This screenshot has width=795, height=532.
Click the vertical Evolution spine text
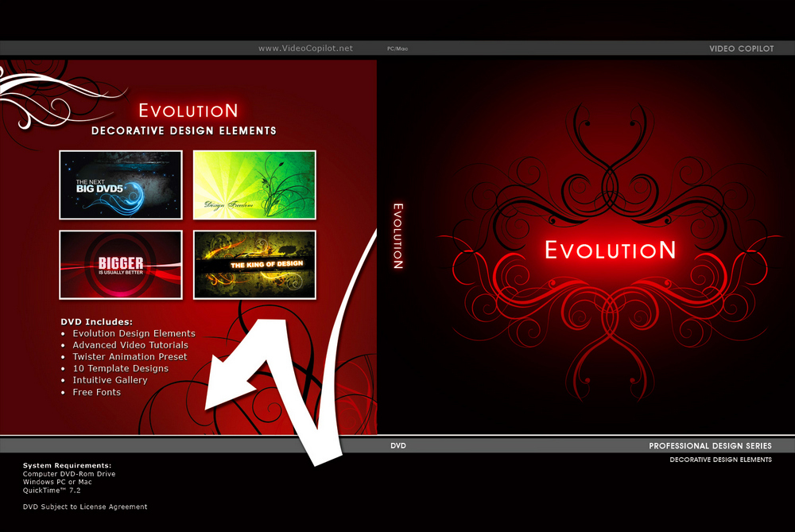click(x=398, y=236)
